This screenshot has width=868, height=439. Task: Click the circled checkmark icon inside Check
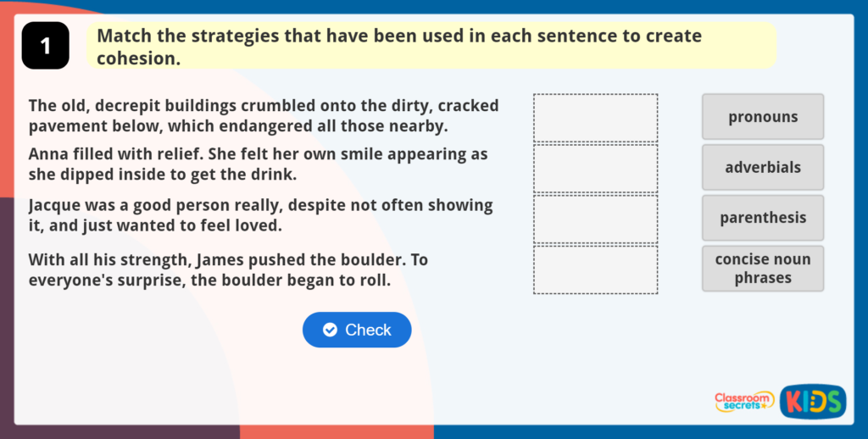coord(331,330)
